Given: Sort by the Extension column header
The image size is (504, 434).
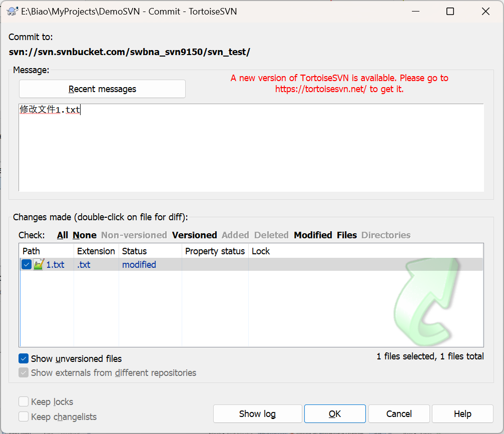Looking at the screenshot, I should [x=97, y=251].
